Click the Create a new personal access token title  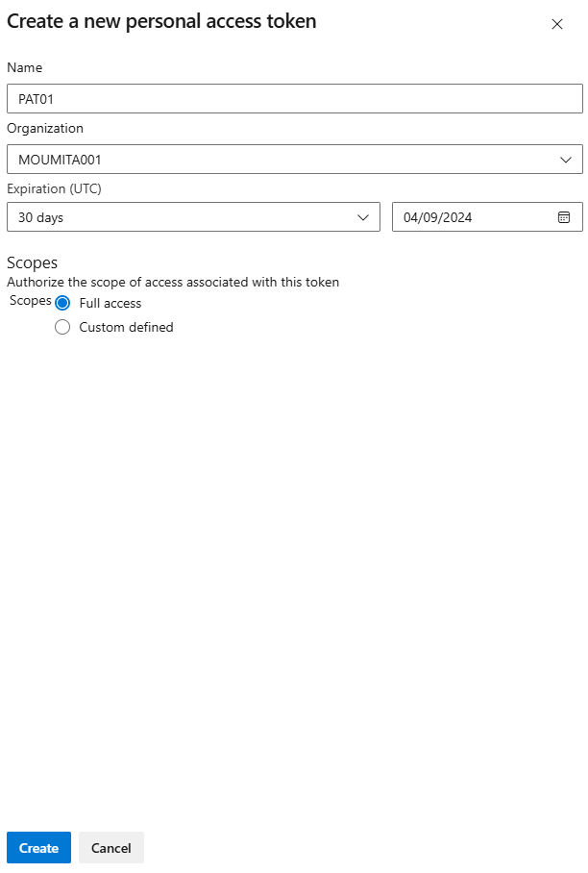(x=161, y=22)
